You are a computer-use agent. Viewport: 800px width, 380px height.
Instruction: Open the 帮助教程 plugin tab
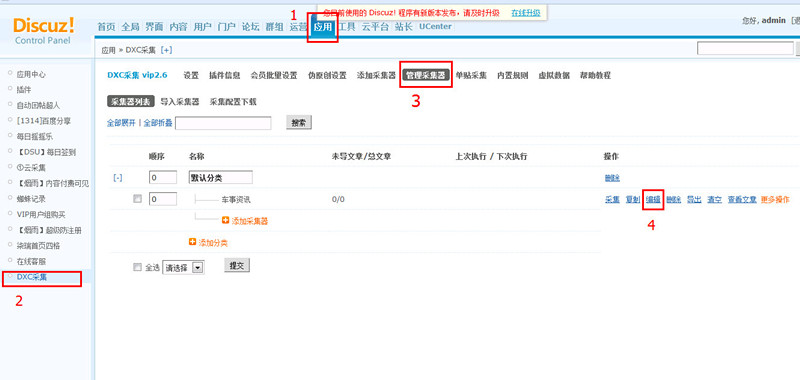[x=595, y=75]
